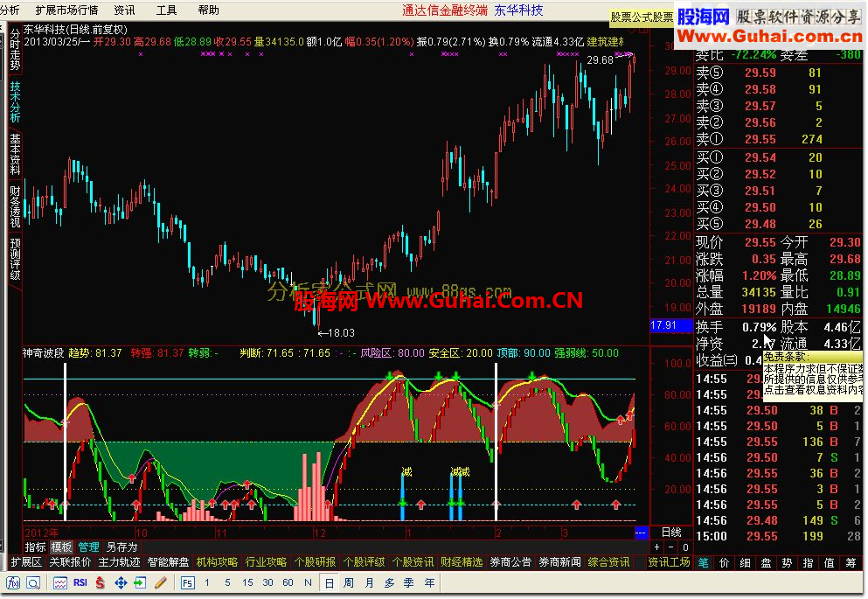Open the 个股研报 tab
Screen dimensions: 868x599
click(x=315, y=562)
